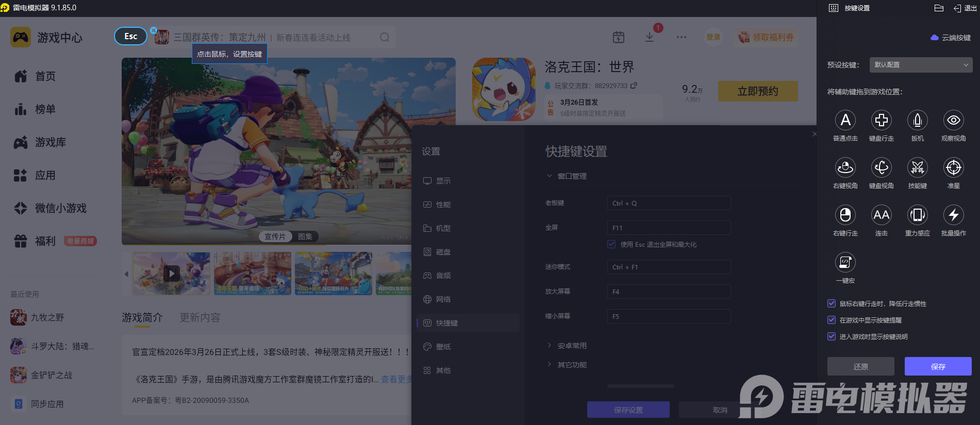
Task: Open 游戏库 in the sidebar
Action: (x=40, y=142)
